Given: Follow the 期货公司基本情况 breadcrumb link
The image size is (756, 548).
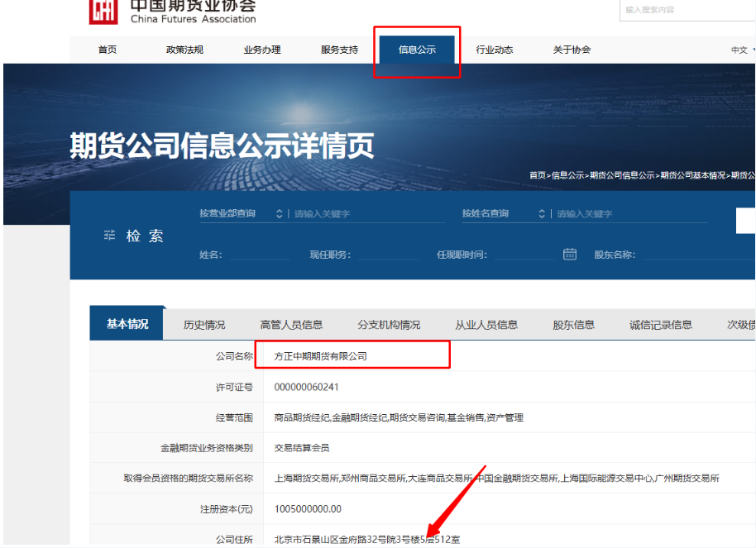Looking at the screenshot, I should 693,175.
